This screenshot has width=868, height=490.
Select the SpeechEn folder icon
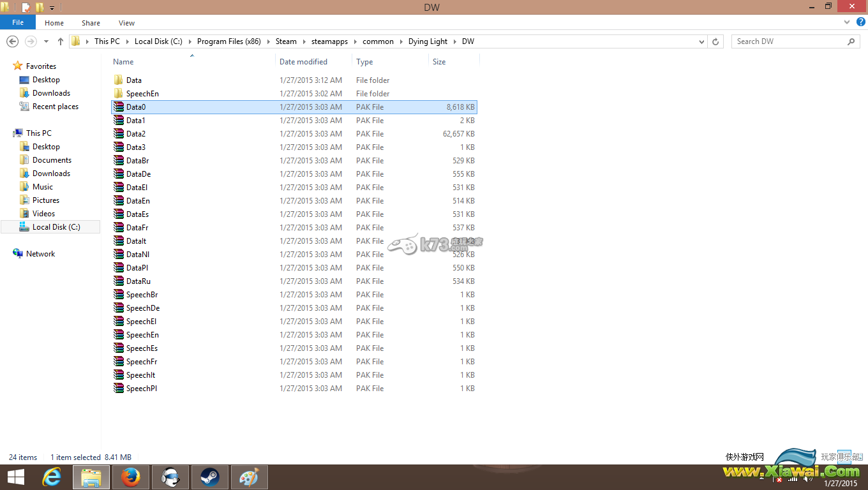119,94
